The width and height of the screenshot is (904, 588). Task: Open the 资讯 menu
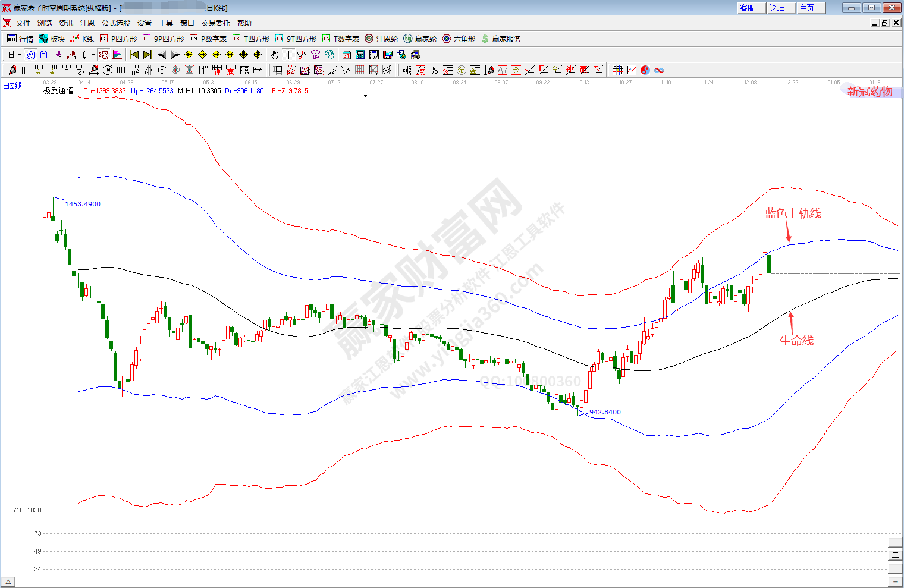coord(66,23)
